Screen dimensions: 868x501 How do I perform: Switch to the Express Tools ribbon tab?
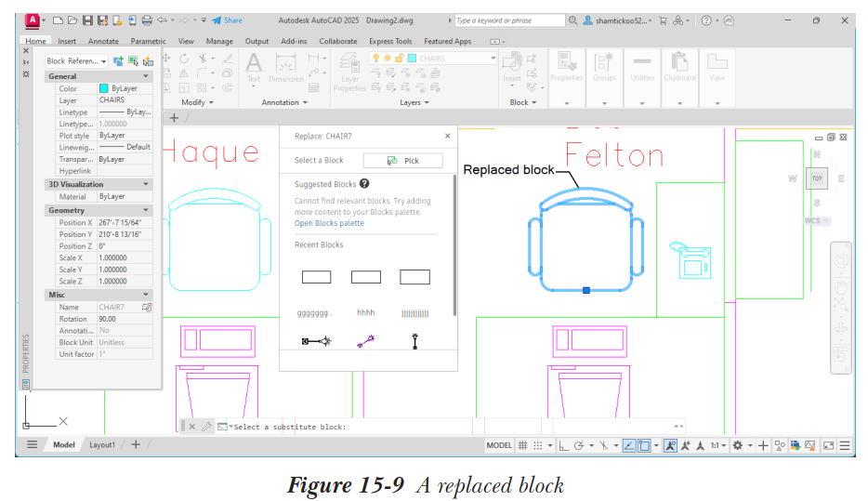pos(390,41)
